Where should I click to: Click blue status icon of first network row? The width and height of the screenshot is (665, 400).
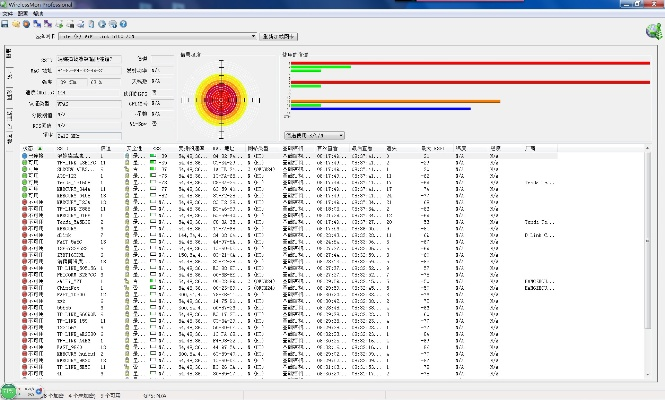tap(22, 157)
